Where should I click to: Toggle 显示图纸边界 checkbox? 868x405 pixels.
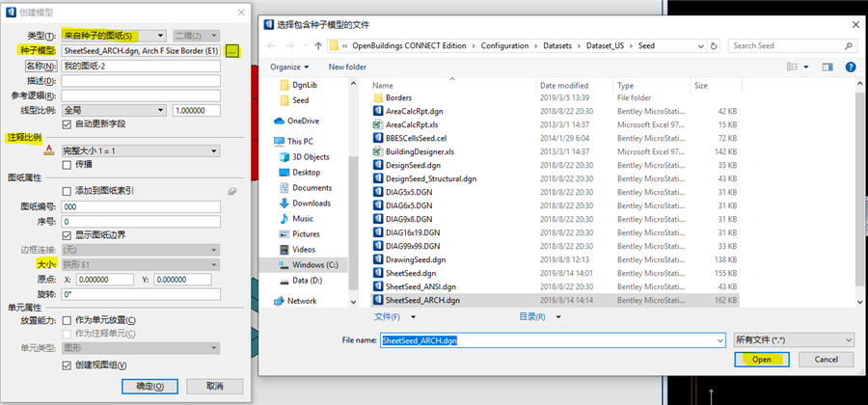point(67,235)
